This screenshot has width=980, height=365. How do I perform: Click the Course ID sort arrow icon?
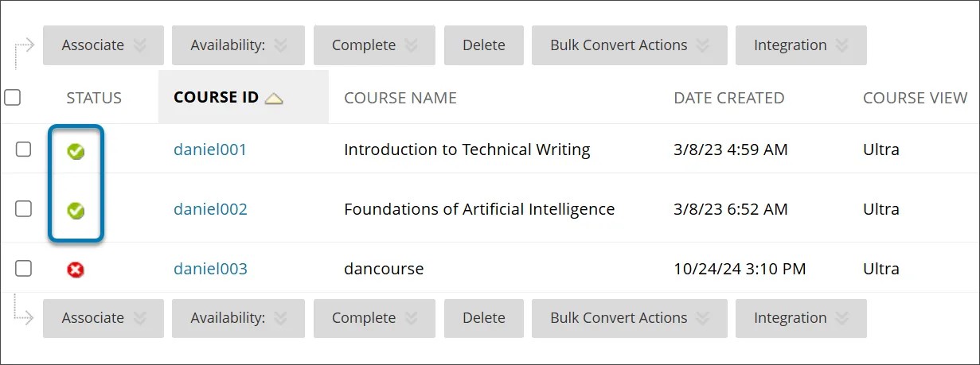coord(274,99)
